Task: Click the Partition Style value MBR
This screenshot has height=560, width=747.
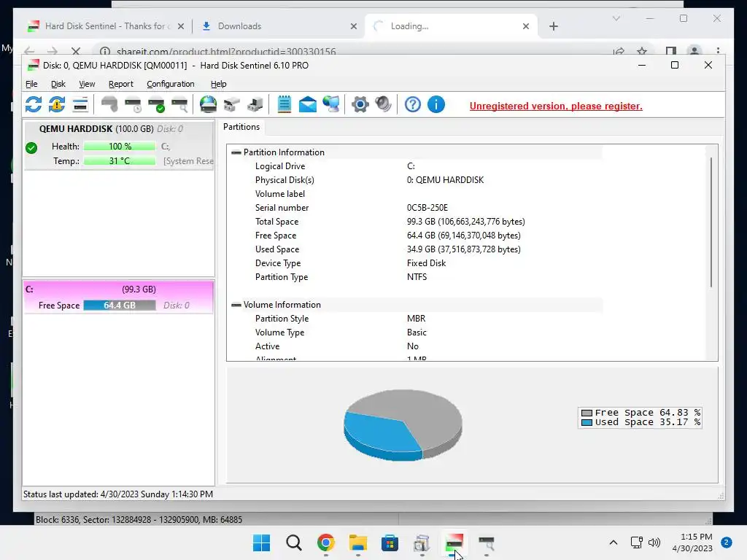Action: [x=416, y=319]
